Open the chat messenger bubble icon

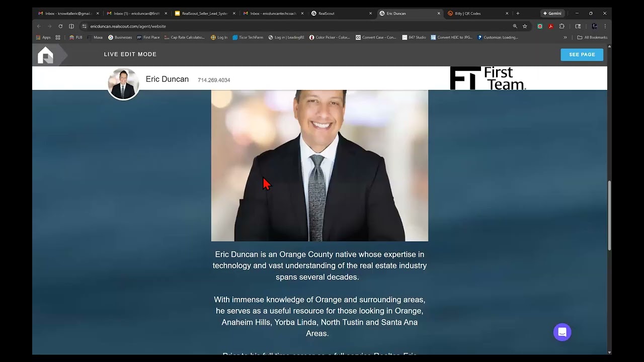562,332
